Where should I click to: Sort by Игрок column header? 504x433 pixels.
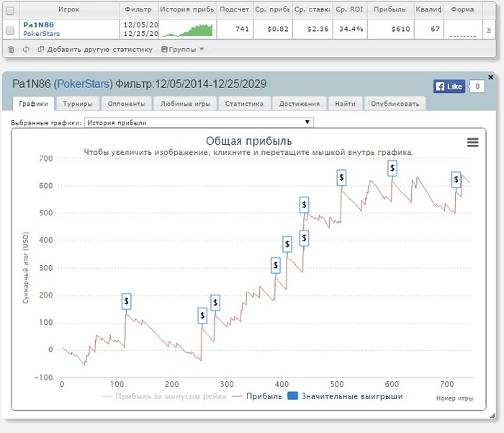point(69,9)
